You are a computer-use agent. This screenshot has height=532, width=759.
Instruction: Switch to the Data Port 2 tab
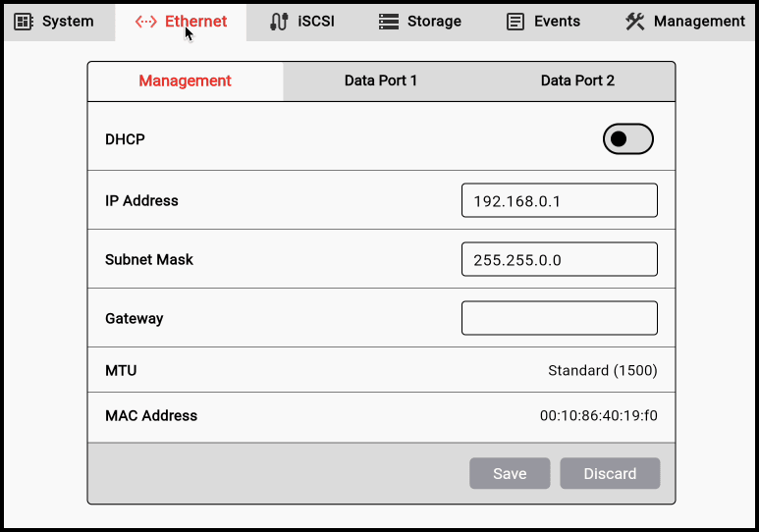(x=577, y=80)
